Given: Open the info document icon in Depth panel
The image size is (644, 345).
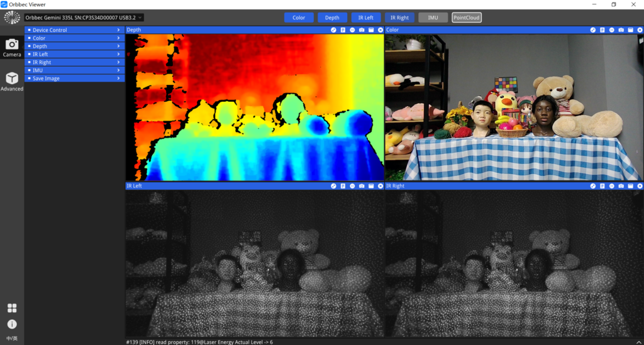Looking at the screenshot, I should pos(343,30).
